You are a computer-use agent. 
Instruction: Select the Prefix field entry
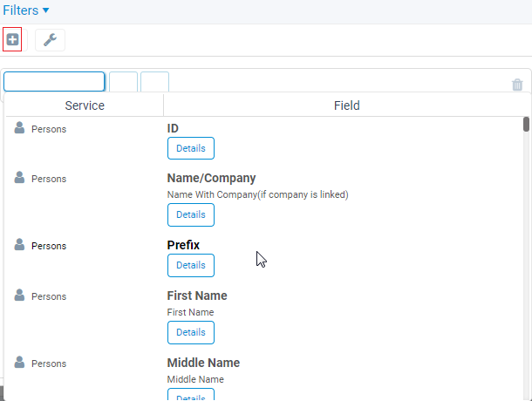[x=183, y=245]
